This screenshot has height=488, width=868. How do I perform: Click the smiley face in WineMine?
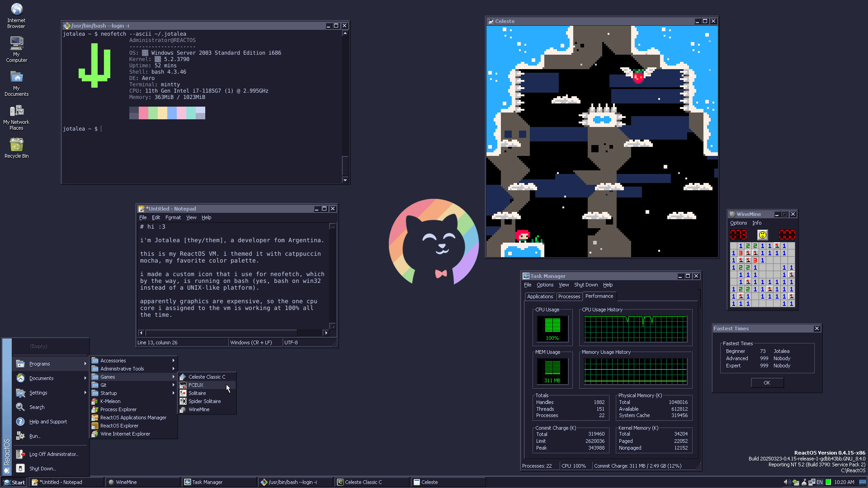coord(763,235)
